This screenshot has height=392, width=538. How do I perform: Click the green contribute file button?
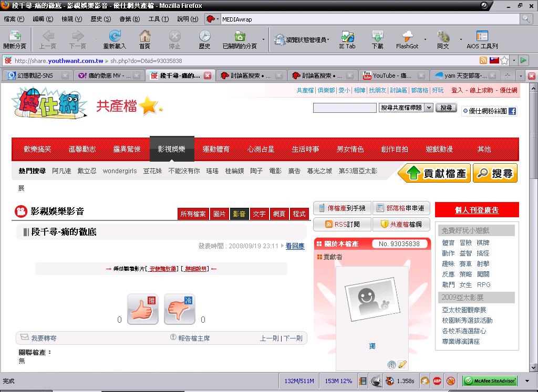[x=433, y=173]
